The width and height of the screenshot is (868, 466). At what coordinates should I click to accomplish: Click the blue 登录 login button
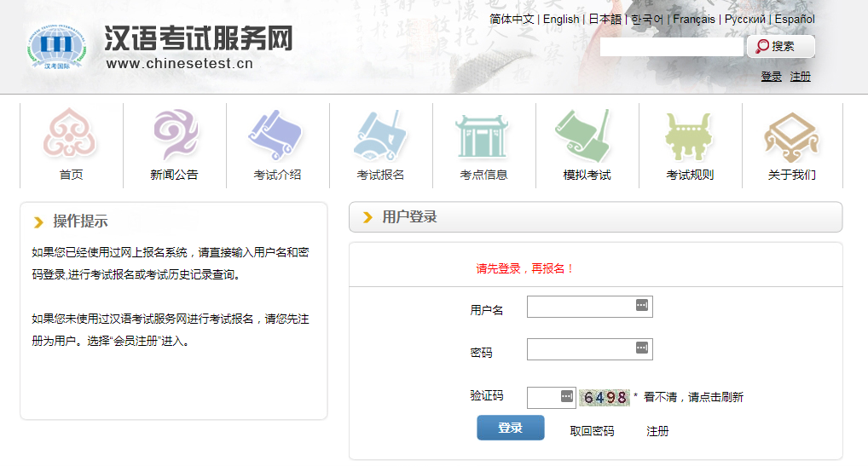tap(510, 428)
